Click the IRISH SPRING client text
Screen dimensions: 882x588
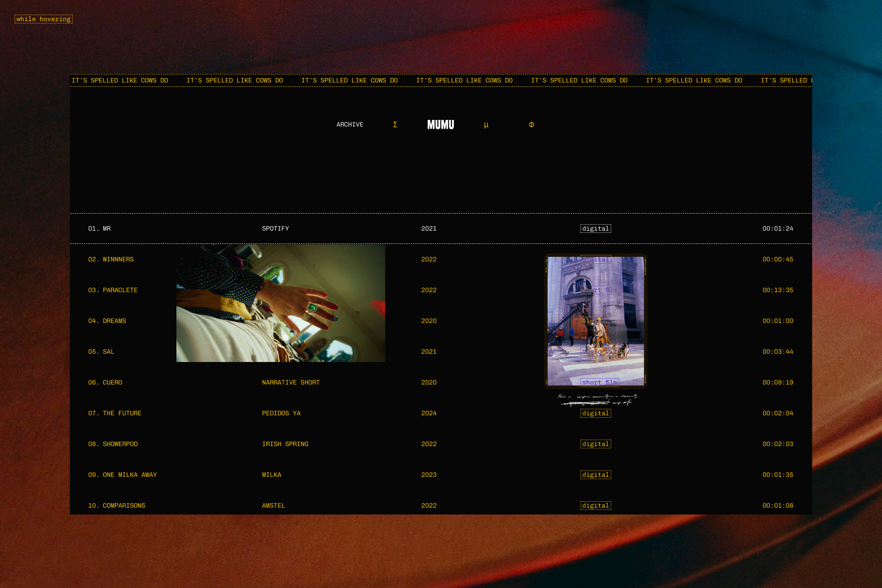(x=285, y=444)
